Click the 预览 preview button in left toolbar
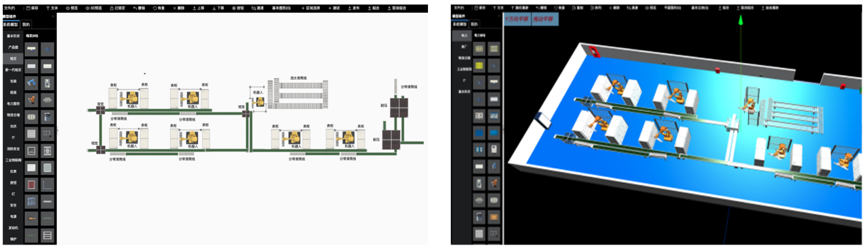The image size is (868, 252). tap(72, 8)
